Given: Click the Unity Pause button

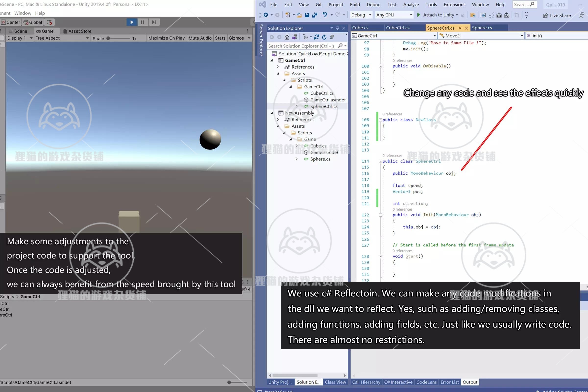Looking at the screenshot, I should [143, 22].
